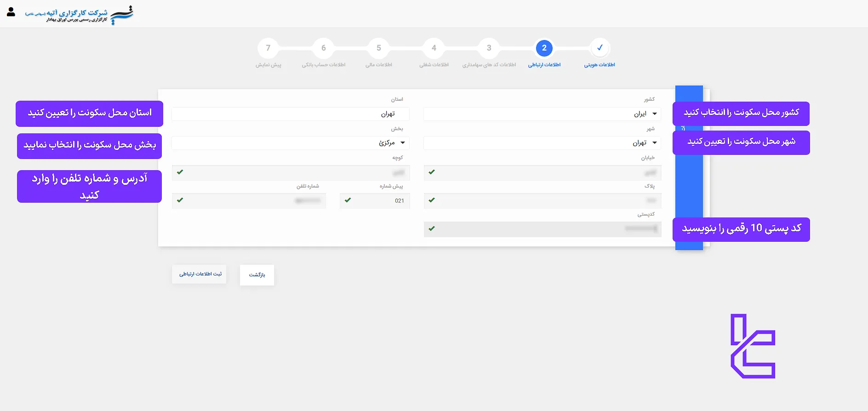Click the استان field label

pyautogui.click(x=397, y=99)
